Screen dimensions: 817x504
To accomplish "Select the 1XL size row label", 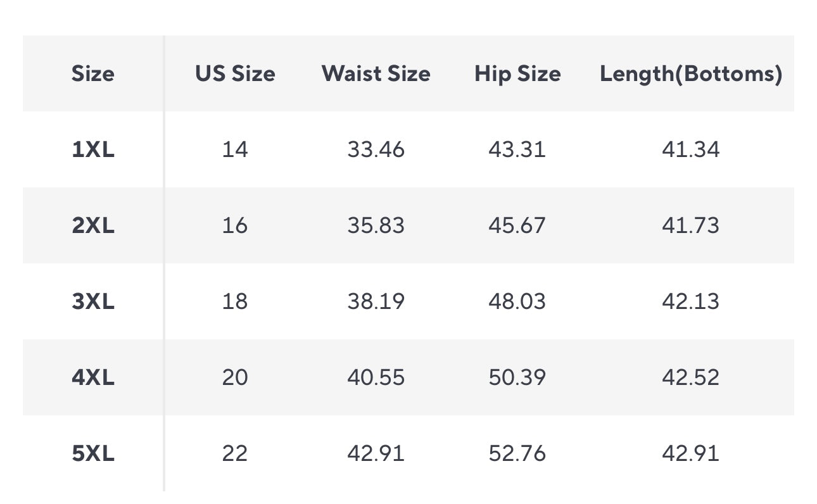I will [x=93, y=150].
